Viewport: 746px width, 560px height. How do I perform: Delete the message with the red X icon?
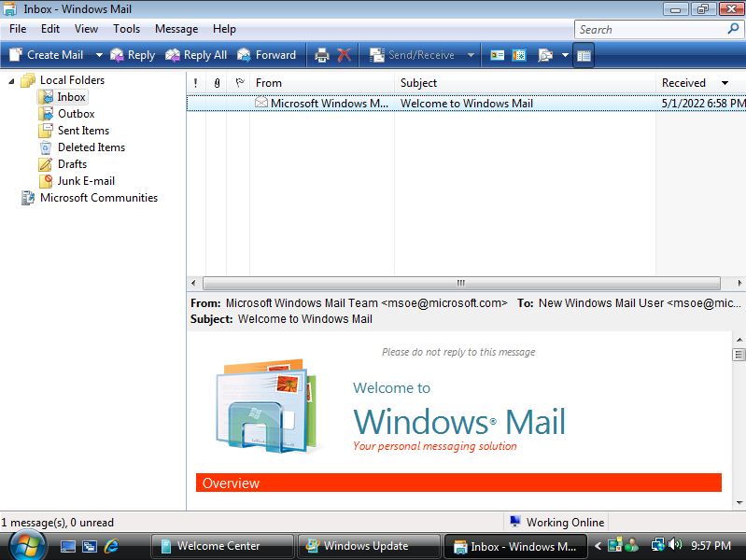pos(344,55)
